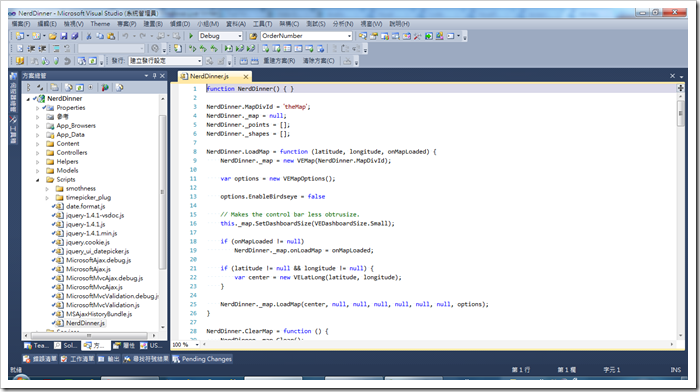This screenshot has height=392, width=700.
Task: Expand the timepicker_plug subfolder
Action: [x=47, y=197]
